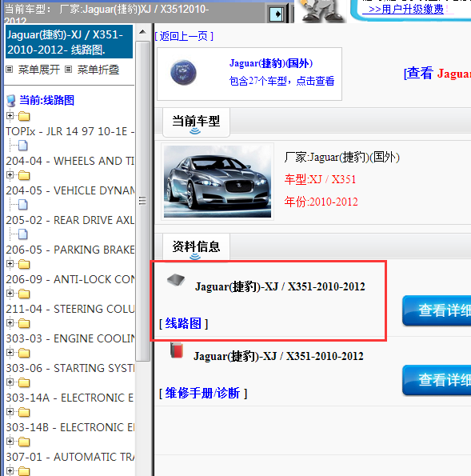471x476 pixels.
Task: Click the round Jaguar brand logo
Action: (183, 73)
